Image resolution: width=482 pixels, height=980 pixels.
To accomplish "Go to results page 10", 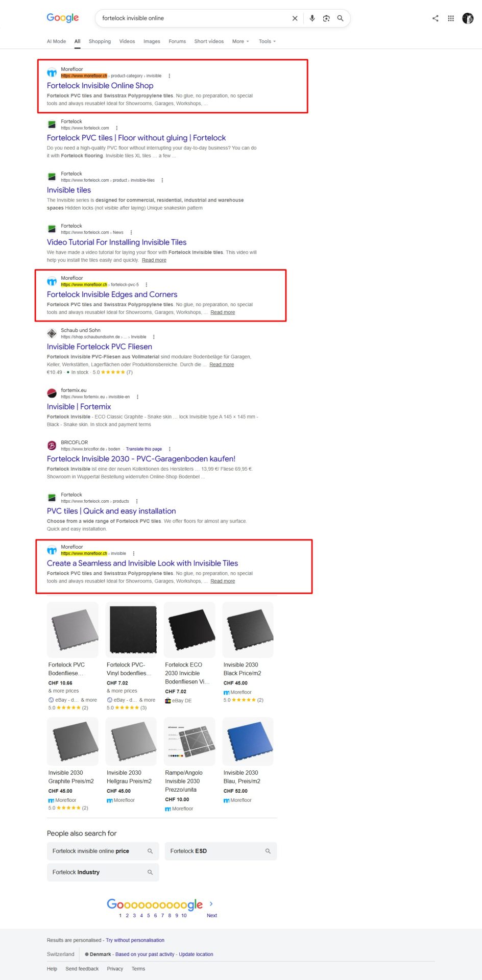I will pos(184,916).
